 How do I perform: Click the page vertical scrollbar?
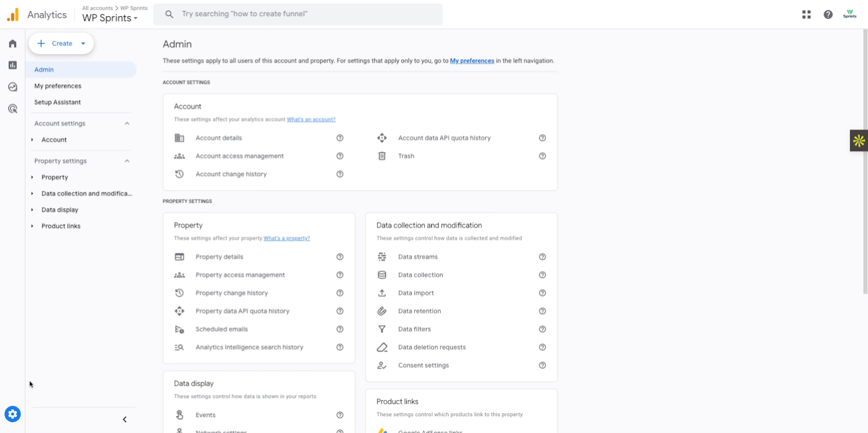(x=865, y=163)
